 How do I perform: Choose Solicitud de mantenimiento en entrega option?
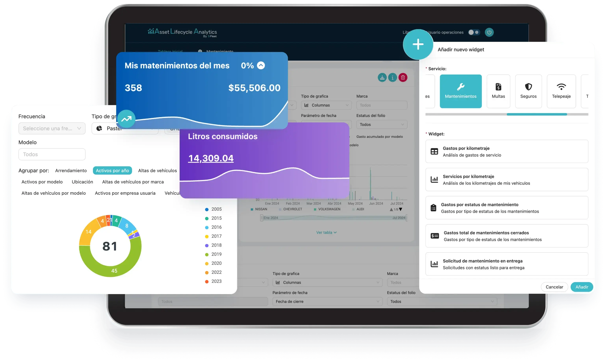(507, 264)
